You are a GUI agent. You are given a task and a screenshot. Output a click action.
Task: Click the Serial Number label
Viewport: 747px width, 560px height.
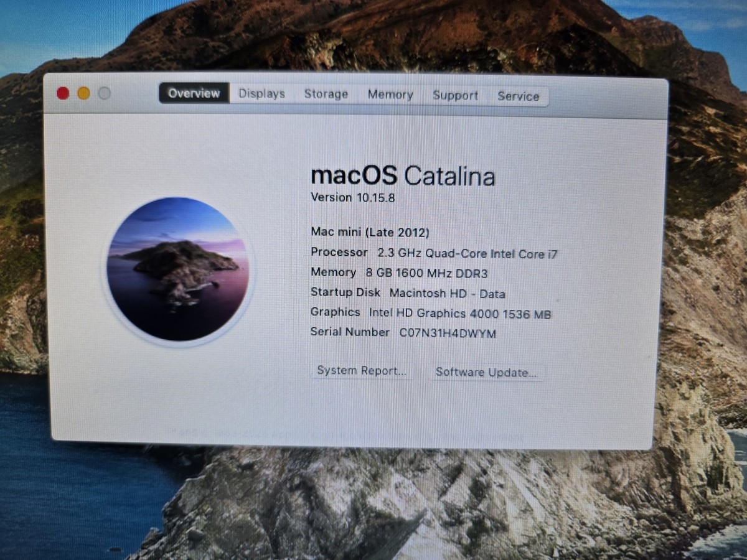[350, 332]
